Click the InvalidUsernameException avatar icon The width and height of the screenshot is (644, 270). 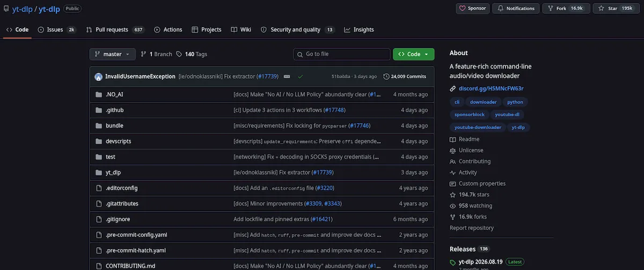click(x=98, y=77)
